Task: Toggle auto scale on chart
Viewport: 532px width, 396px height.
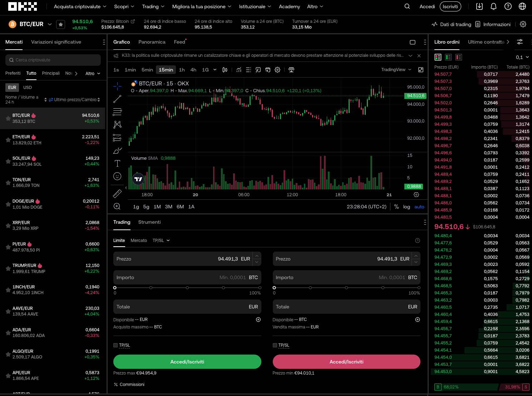Action: [x=419, y=207]
